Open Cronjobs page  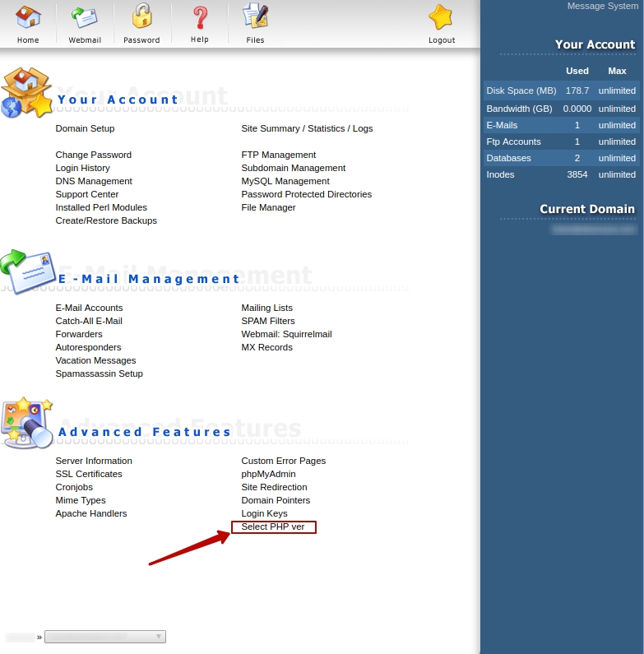[x=75, y=487]
